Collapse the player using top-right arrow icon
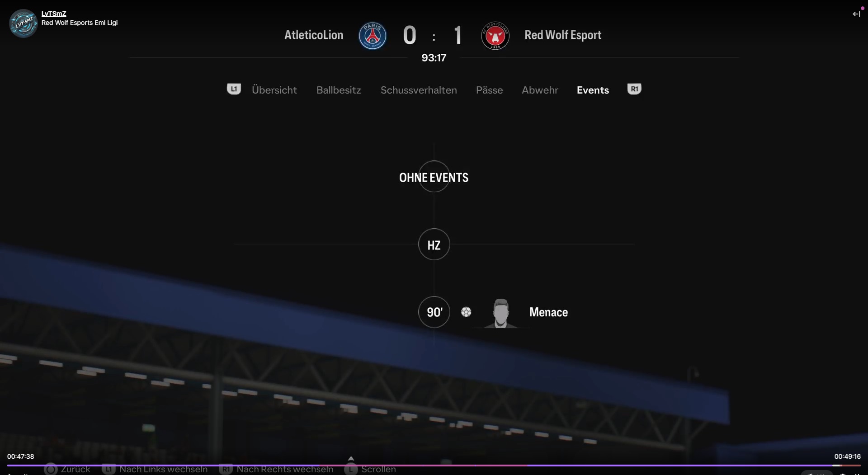 point(856,14)
